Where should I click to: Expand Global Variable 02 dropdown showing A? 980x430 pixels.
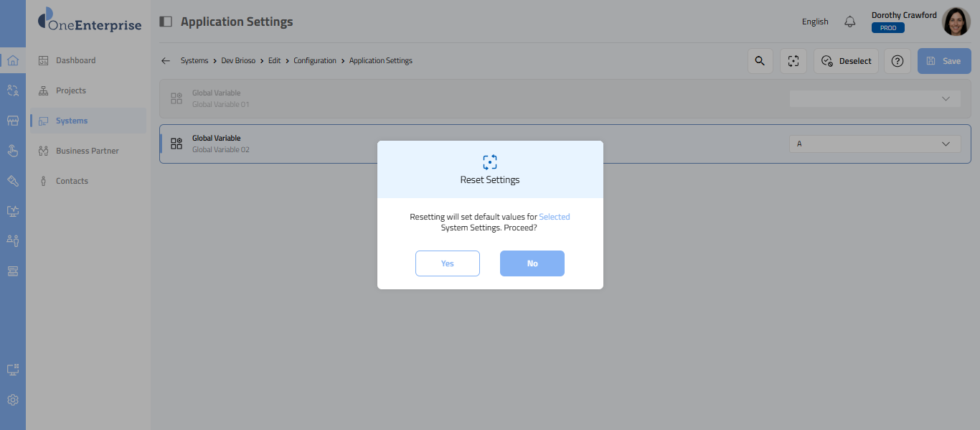(x=875, y=144)
